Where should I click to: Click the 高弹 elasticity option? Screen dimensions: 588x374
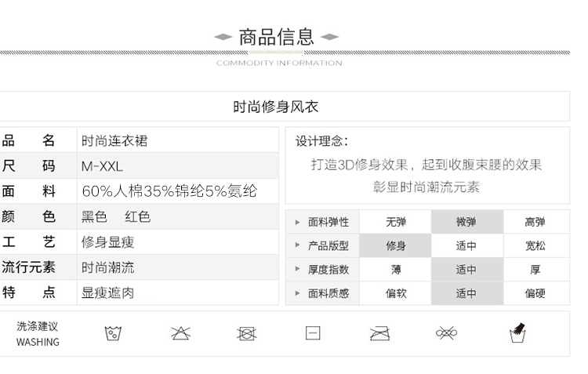pyautogui.click(x=535, y=222)
